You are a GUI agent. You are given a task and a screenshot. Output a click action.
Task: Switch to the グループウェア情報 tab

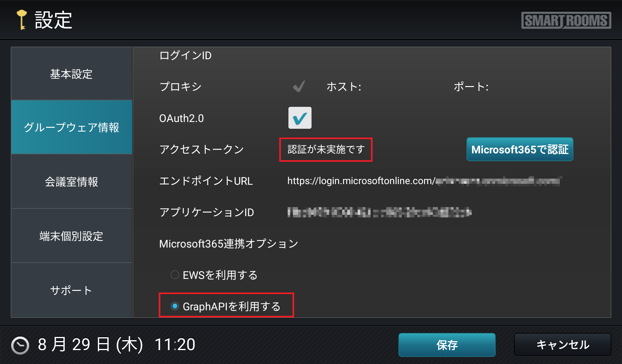pos(72,127)
